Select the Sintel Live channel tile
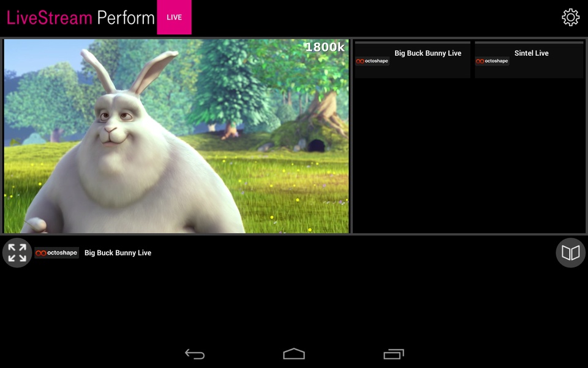588x368 pixels. click(x=529, y=59)
